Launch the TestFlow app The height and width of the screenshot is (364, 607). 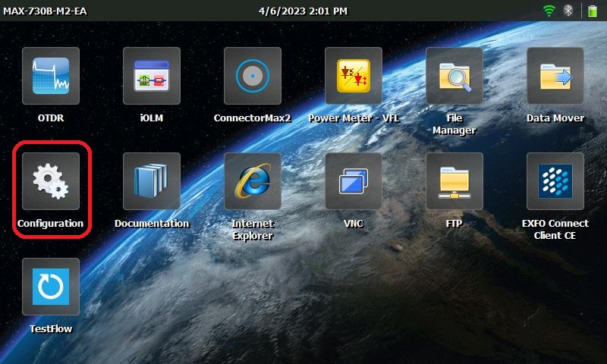click(51, 287)
